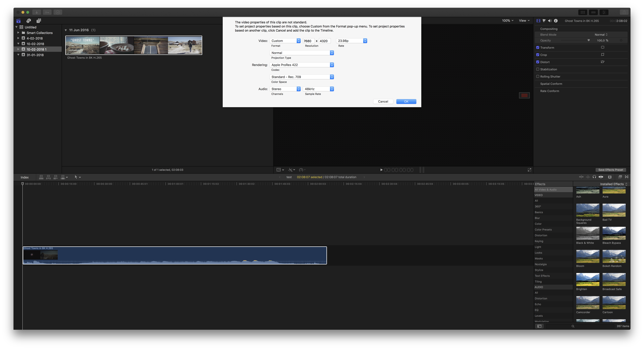Click the OK button in dialog
This screenshot has width=644, height=349.
tap(406, 101)
